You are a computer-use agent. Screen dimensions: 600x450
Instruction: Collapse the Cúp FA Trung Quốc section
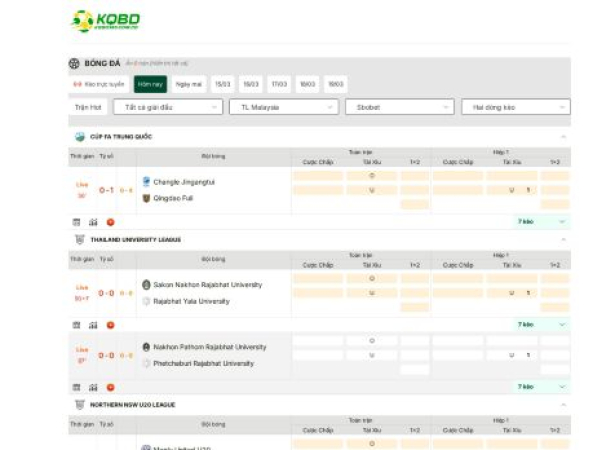(563, 137)
